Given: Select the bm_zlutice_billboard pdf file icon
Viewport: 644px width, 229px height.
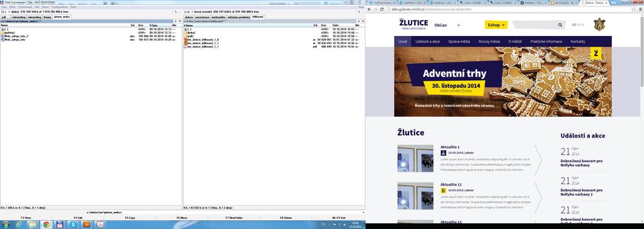Looking at the screenshot, I should 186,47.
